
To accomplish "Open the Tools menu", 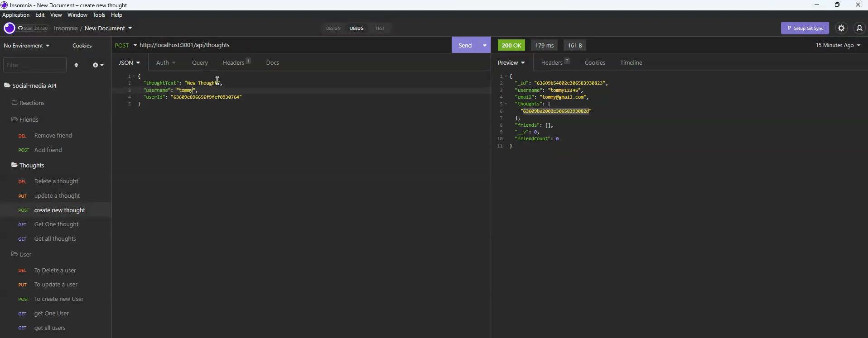I will coord(99,15).
